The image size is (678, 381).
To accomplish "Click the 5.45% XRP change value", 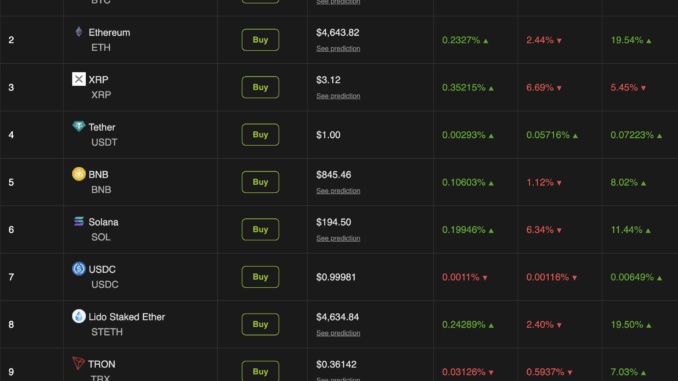I will tap(624, 88).
